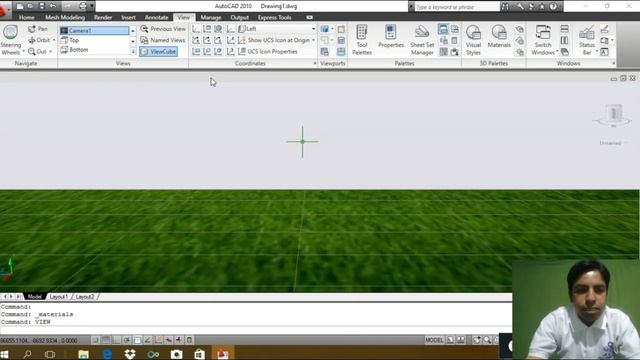This screenshot has height=360, width=640.
Task: Select the Top view in views list
Action: (95, 40)
